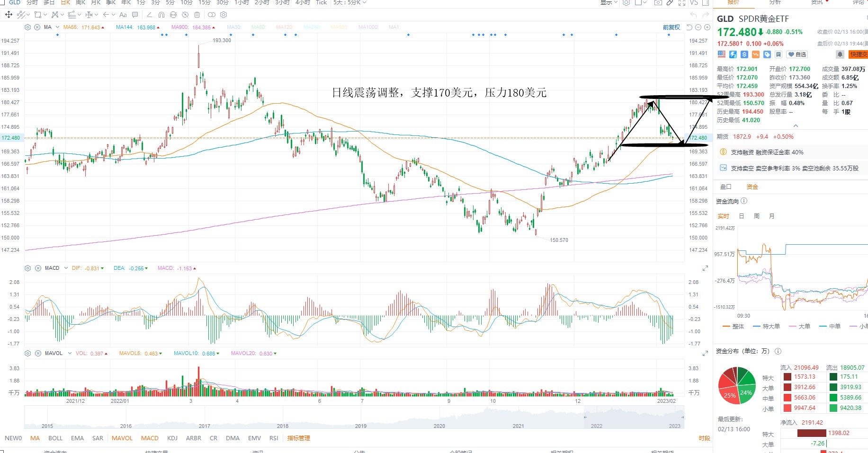The height and width of the screenshot is (453, 868).
Task: Add a comment bubble note
Action: (135, 15)
